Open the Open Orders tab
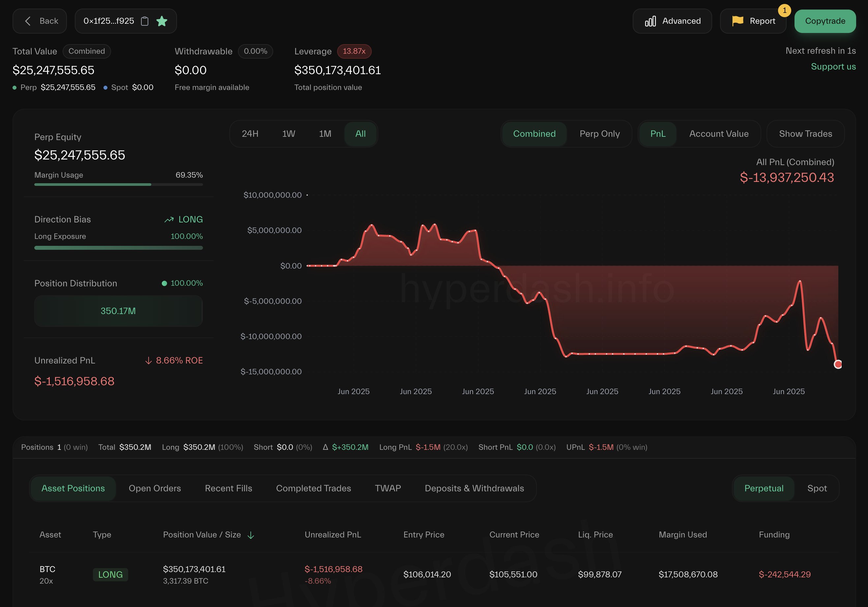Image resolution: width=868 pixels, height=607 pixels. click(x=155, y=488)
